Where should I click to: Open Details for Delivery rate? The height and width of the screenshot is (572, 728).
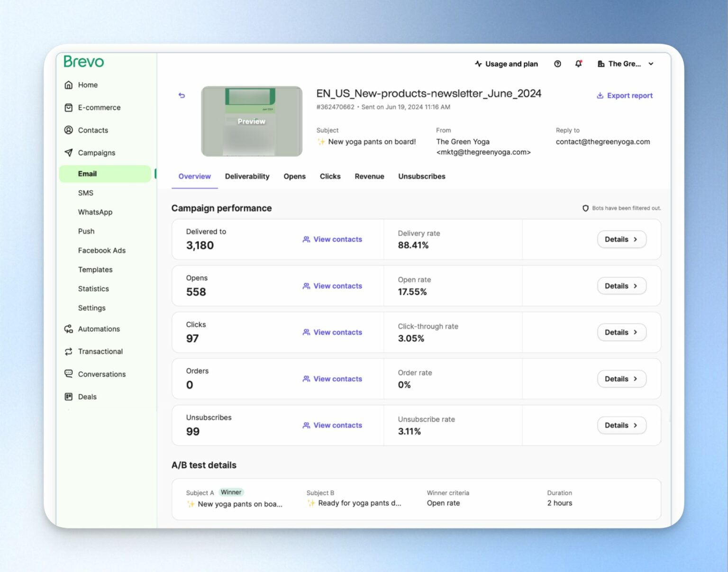621,239
